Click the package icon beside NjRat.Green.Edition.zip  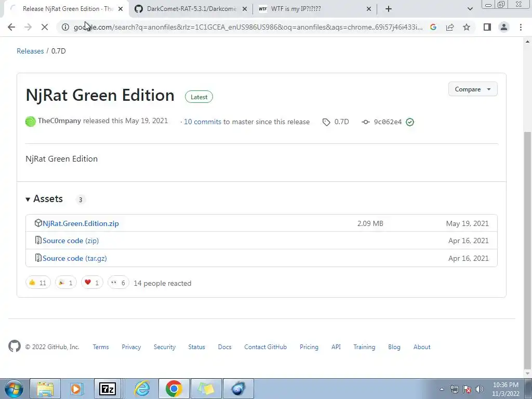click(x=38, y=223)
